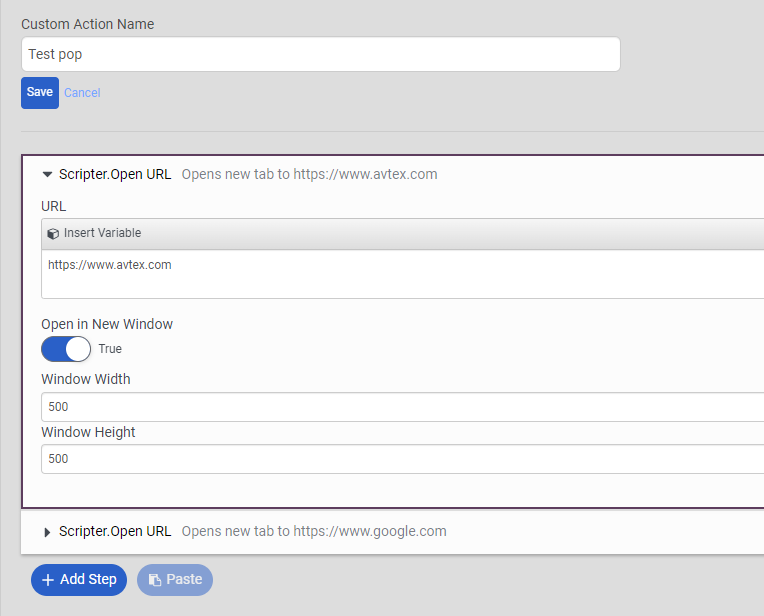Click the Paste button label

tap(184, 579)
